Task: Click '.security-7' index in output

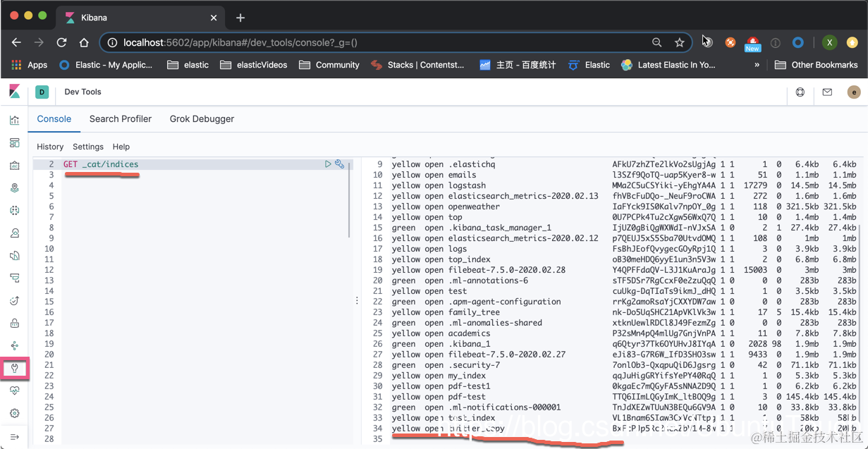Action: tap(474, 365)
